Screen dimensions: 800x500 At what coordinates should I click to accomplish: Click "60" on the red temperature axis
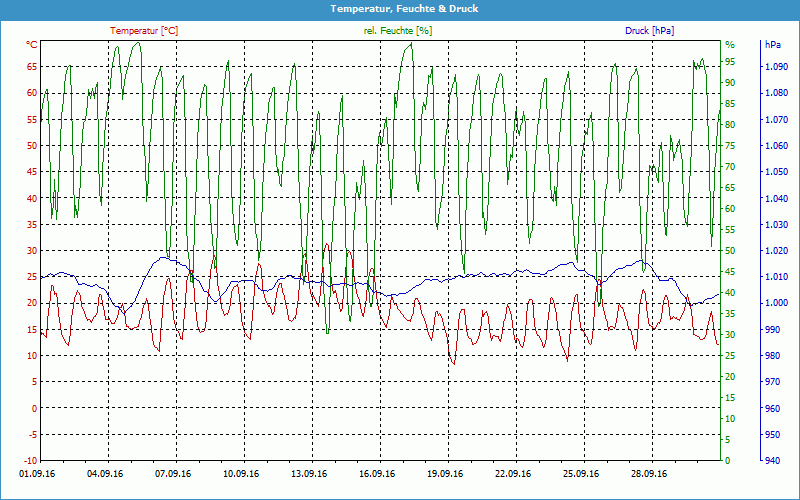point(33,93)
